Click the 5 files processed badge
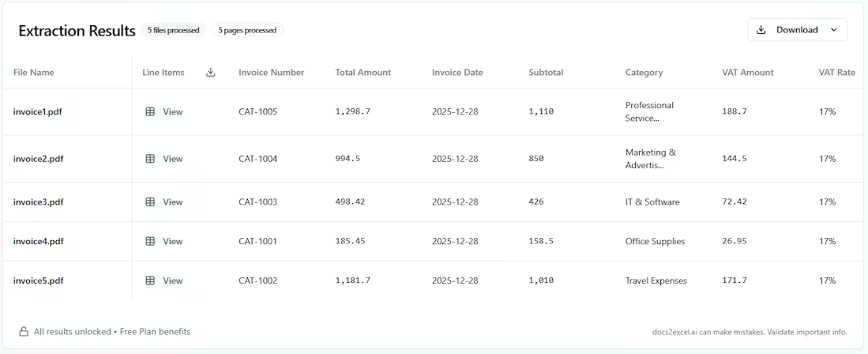868x354 pixels. click(174, 30)
